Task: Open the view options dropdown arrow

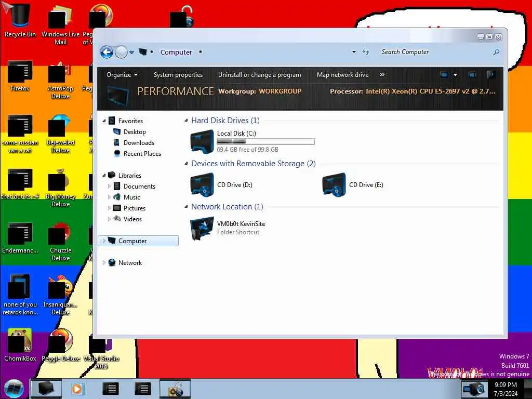Action: [x=455, y=75]
